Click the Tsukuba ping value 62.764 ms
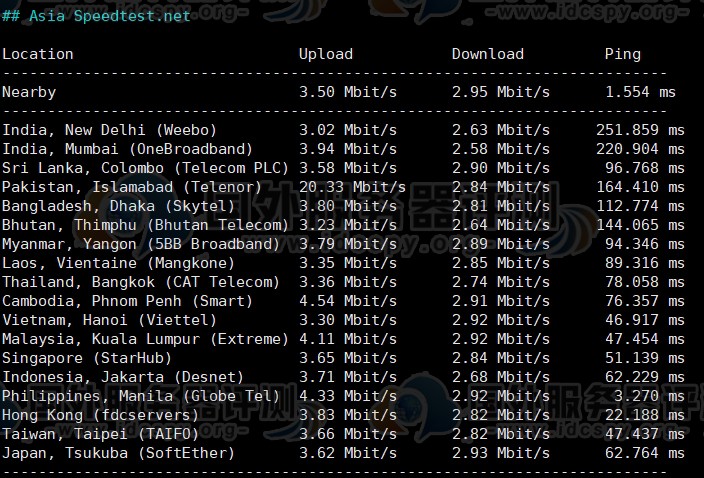This screenshot has height=478, width=704. pyautogui.click(x=645, y=453)
